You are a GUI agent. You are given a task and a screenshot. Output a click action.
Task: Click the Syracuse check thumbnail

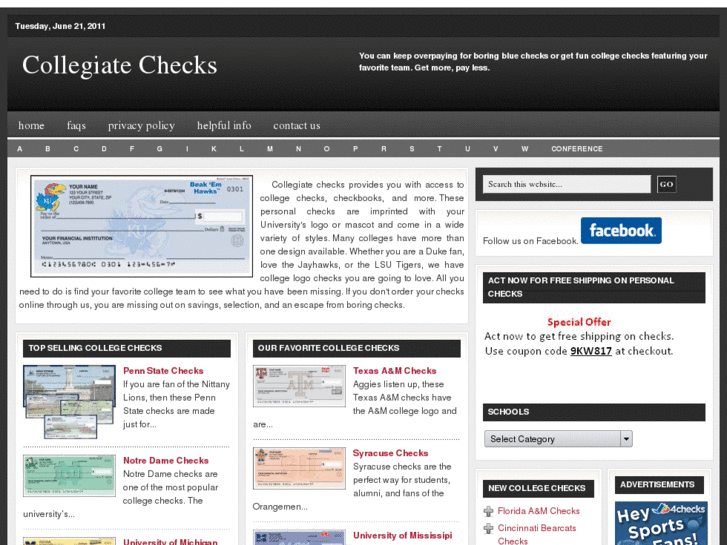click(299, 468)
